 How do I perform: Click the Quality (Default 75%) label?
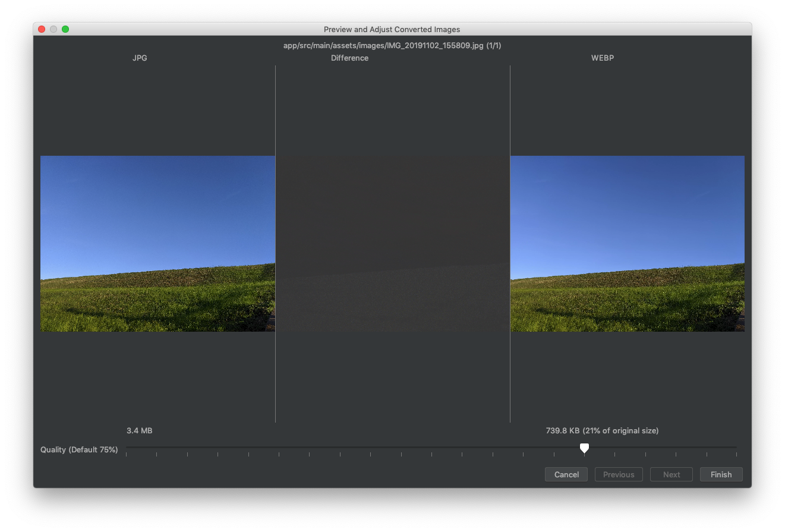click(79, 449)
